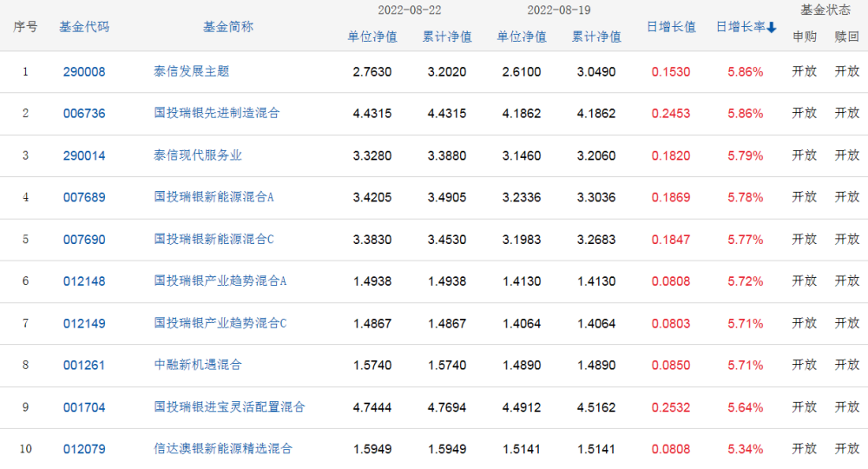Select unit net value 3.3280
The width and height of the screenshot is (868, 469).
(x=372, y=155)
